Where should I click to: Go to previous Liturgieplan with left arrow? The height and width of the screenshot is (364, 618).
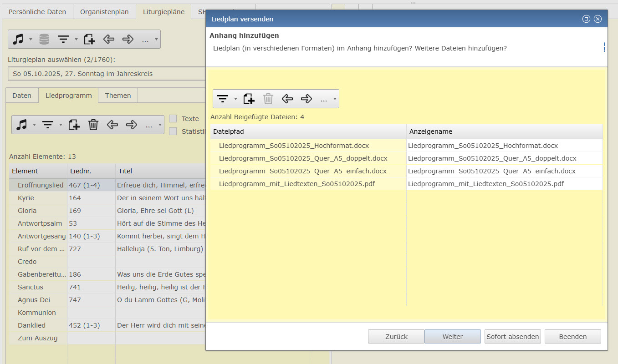[108, 40]
